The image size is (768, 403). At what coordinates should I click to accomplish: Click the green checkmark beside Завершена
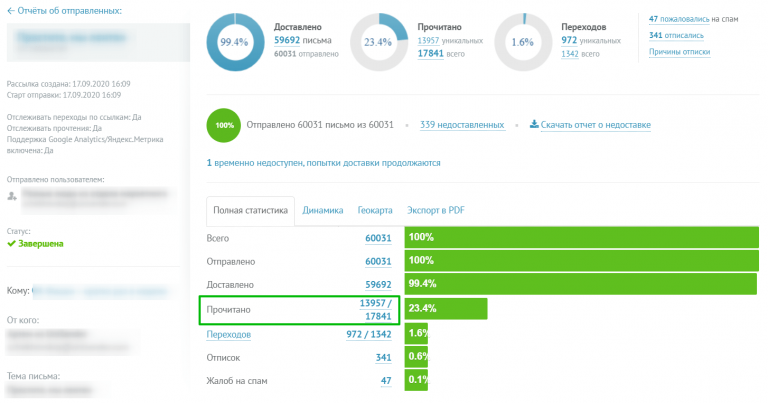(x=11, y=244)
